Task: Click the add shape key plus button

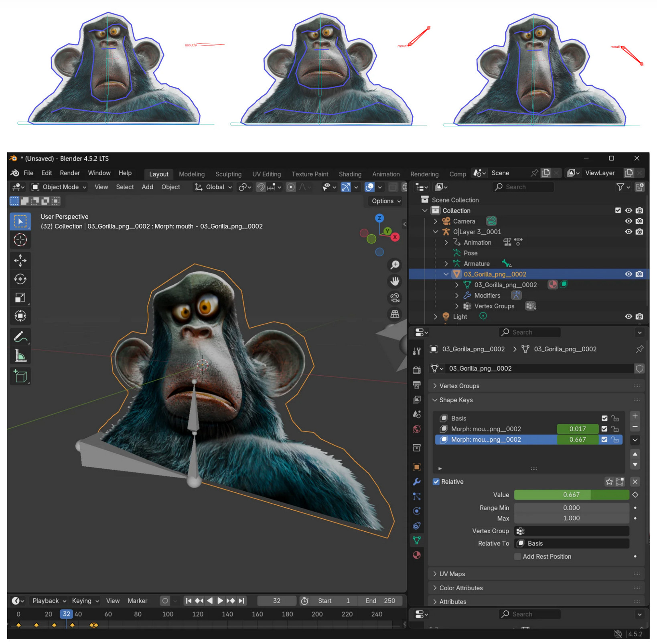Action: point(635,416)
